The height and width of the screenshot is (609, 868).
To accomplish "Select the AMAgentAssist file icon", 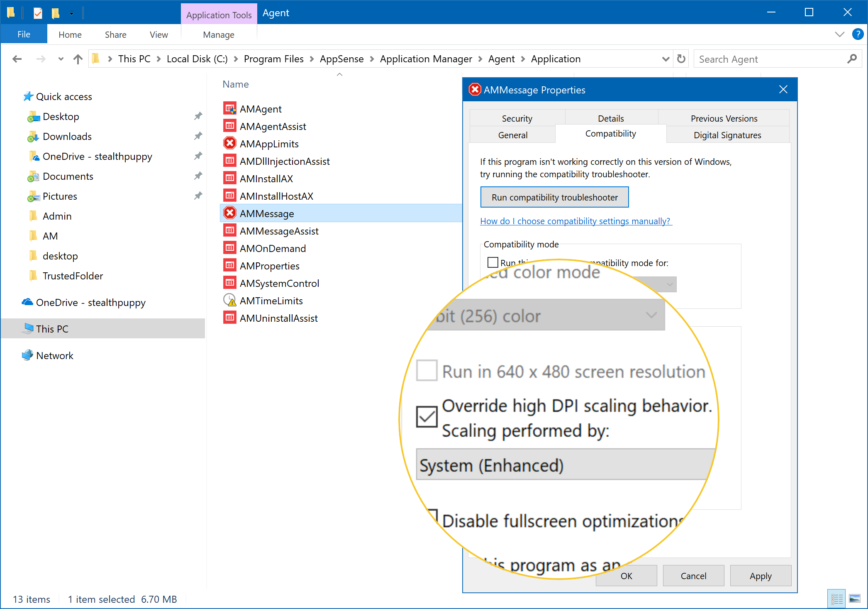I will 230,126.
